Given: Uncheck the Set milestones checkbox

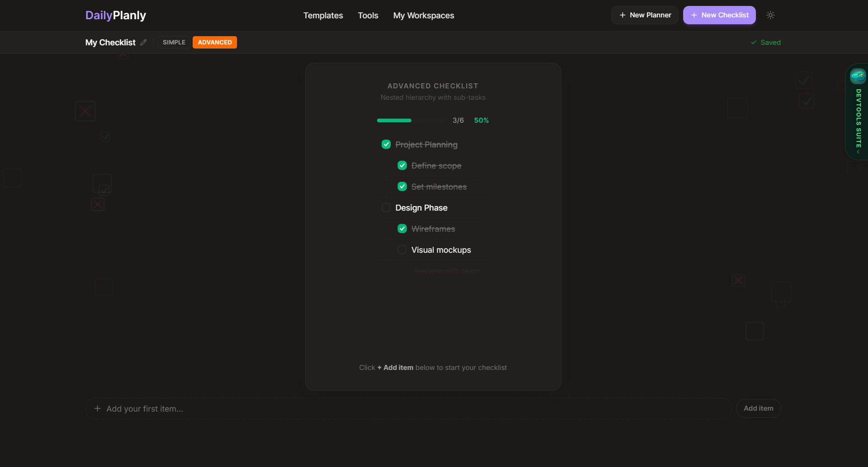Looking at the screenshot, I should (x=402, y=186).
